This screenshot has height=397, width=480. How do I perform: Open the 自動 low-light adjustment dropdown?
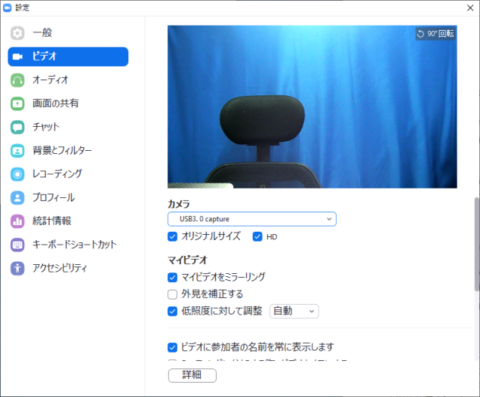[294, 311]
